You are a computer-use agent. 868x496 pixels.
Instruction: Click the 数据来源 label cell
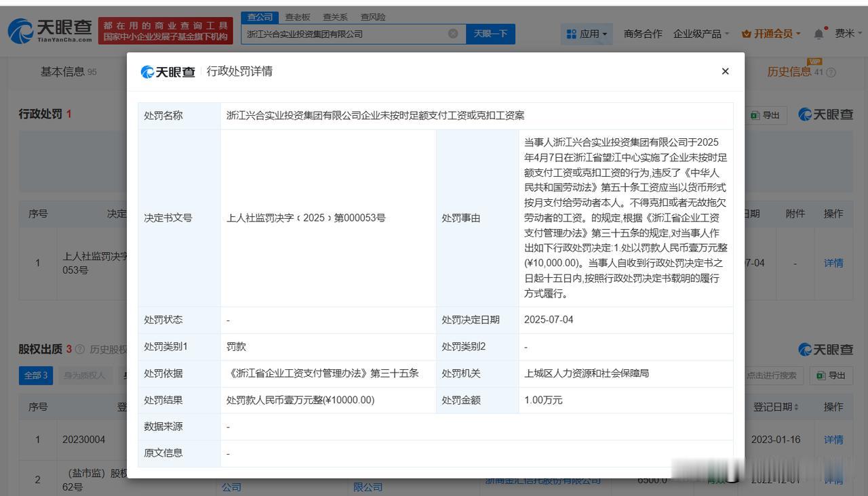coord(179,427)
